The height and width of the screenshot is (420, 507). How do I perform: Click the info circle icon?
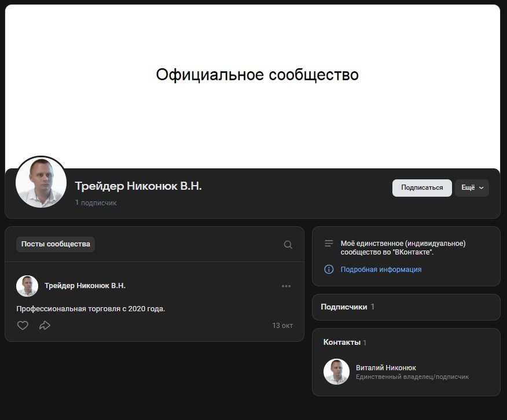[329, 270]
